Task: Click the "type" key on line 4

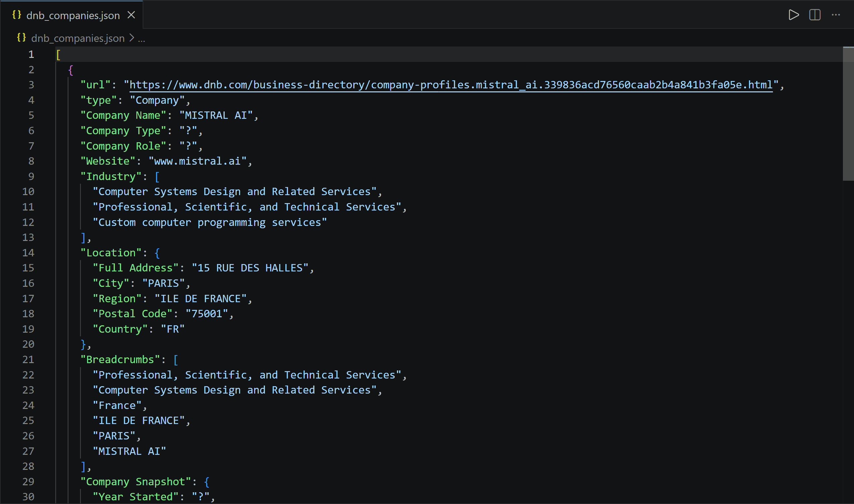Action: 98,100
